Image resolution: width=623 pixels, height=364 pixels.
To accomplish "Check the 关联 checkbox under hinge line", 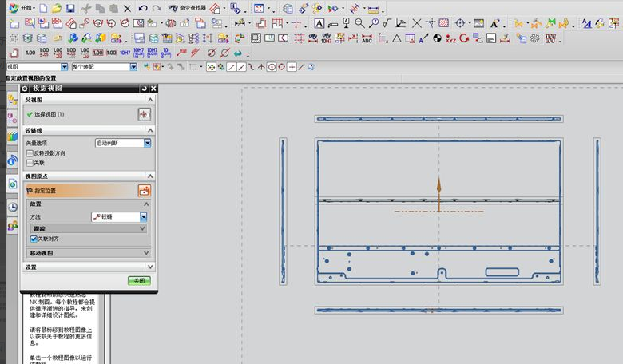I will tap(30, 162).
